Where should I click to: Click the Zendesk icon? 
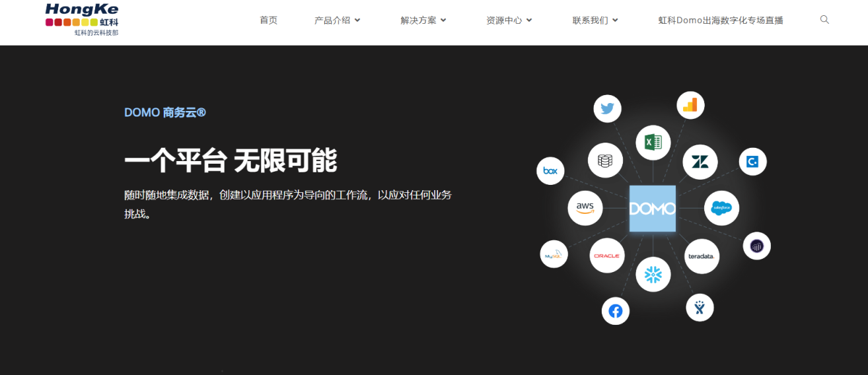[700, 162]
